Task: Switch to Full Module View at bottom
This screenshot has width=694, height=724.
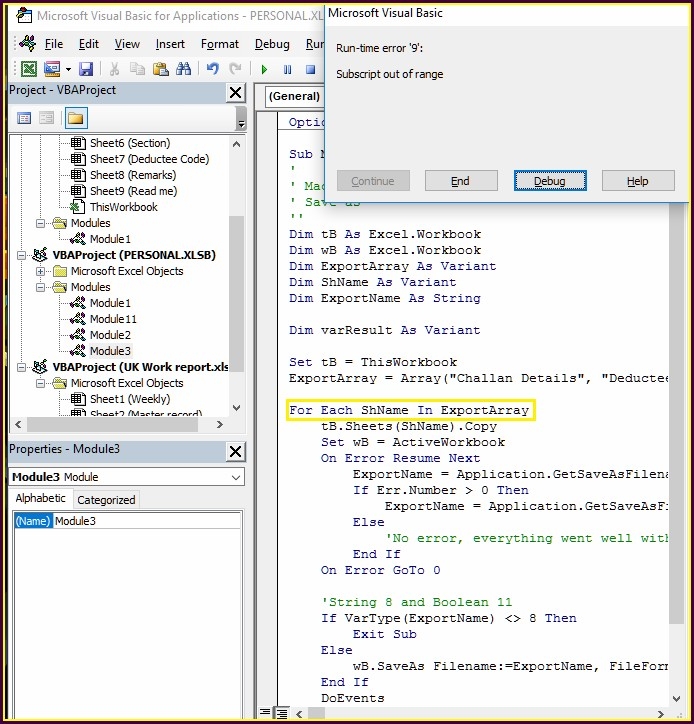Action: pos(279,712)
